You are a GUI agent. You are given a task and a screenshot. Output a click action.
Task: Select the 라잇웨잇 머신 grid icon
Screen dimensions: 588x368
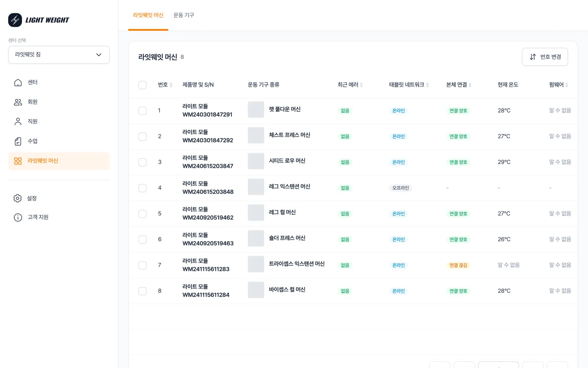pyautogui.click(x=18, y=161)
